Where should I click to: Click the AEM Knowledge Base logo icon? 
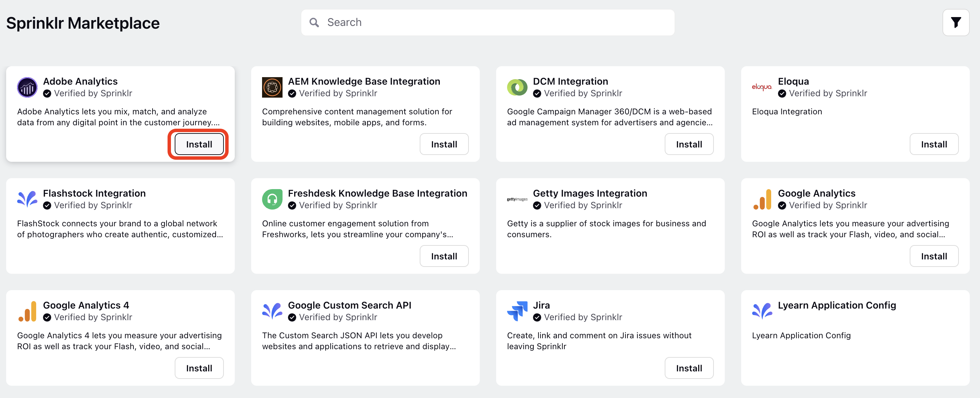[272, 87]
